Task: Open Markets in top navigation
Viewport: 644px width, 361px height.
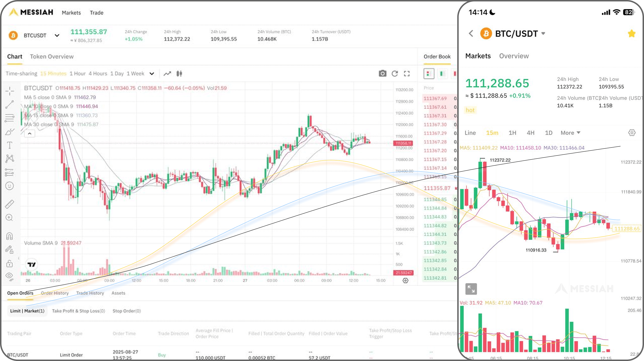Action: coord(71,13)
